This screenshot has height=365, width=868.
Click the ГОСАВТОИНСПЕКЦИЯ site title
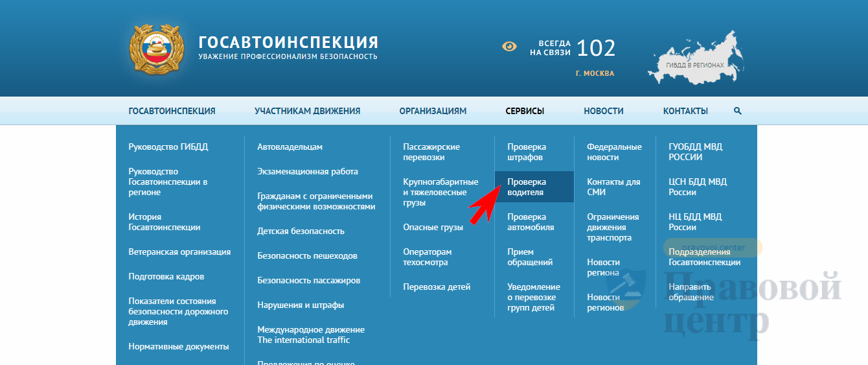288,43
